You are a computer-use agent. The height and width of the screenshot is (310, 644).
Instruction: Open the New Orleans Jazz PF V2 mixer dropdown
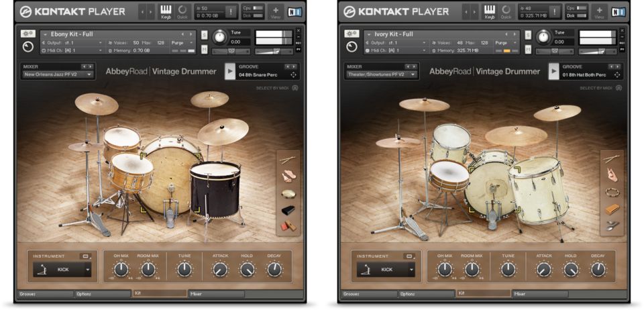pyautogui.click(x=58, y=74)
